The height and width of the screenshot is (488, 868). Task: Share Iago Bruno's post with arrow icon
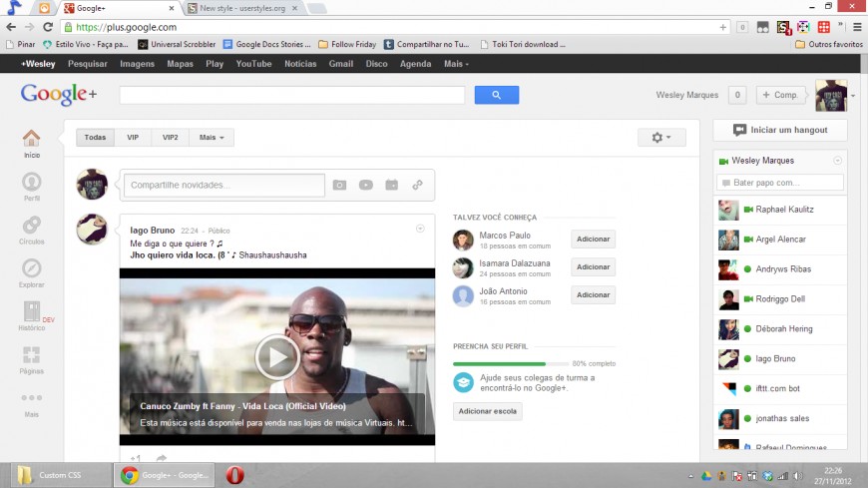[x=161, y=458]
